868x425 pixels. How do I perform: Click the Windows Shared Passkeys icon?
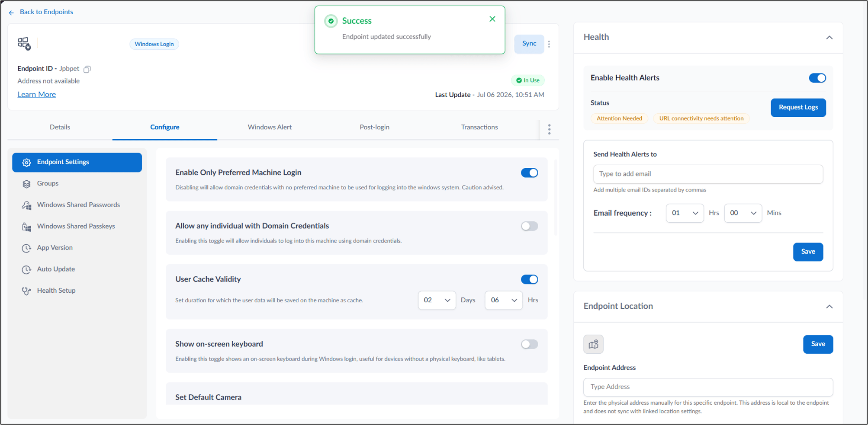[26, 227]
